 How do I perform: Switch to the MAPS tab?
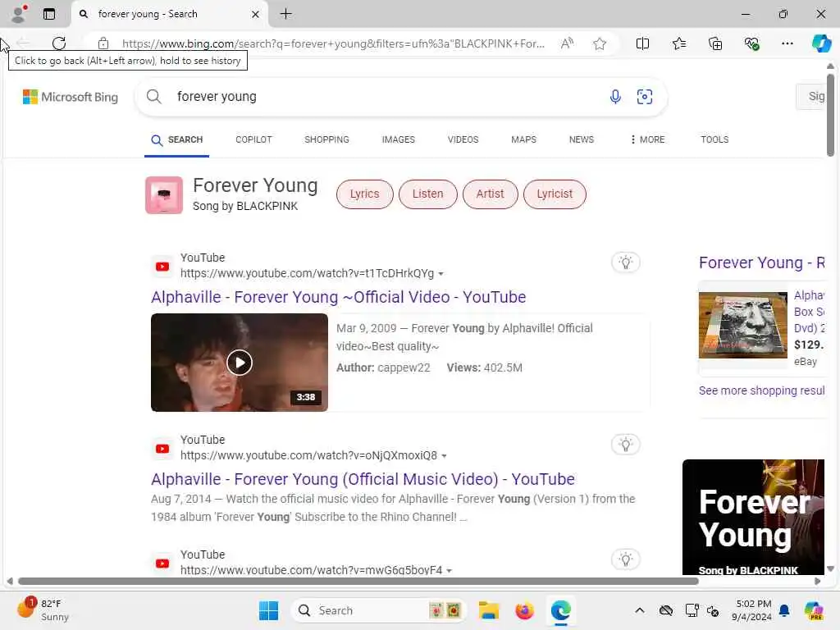pos(523,139)
